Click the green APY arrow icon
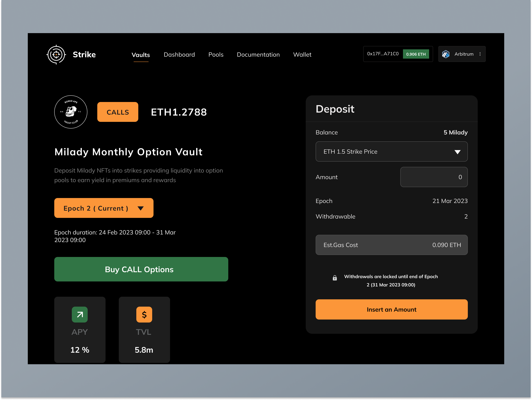Viewport: 532px width, 400px height. [80, 315]
